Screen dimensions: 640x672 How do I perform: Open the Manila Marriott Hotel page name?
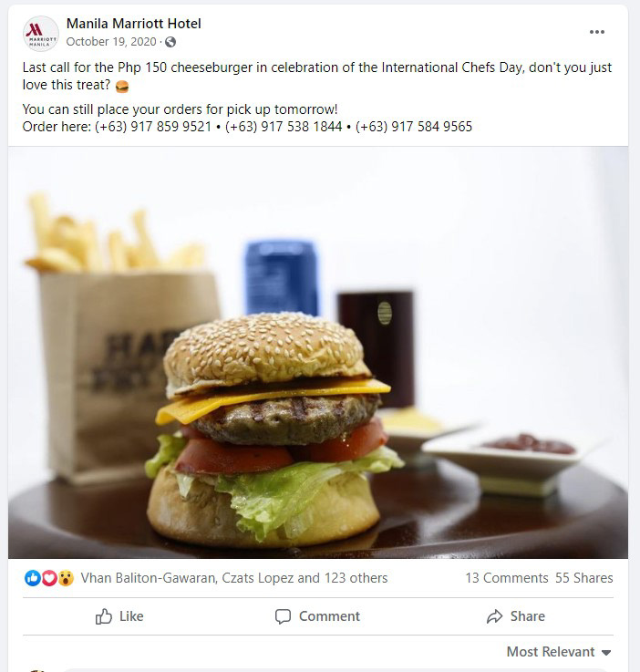(x=134, y=24)
